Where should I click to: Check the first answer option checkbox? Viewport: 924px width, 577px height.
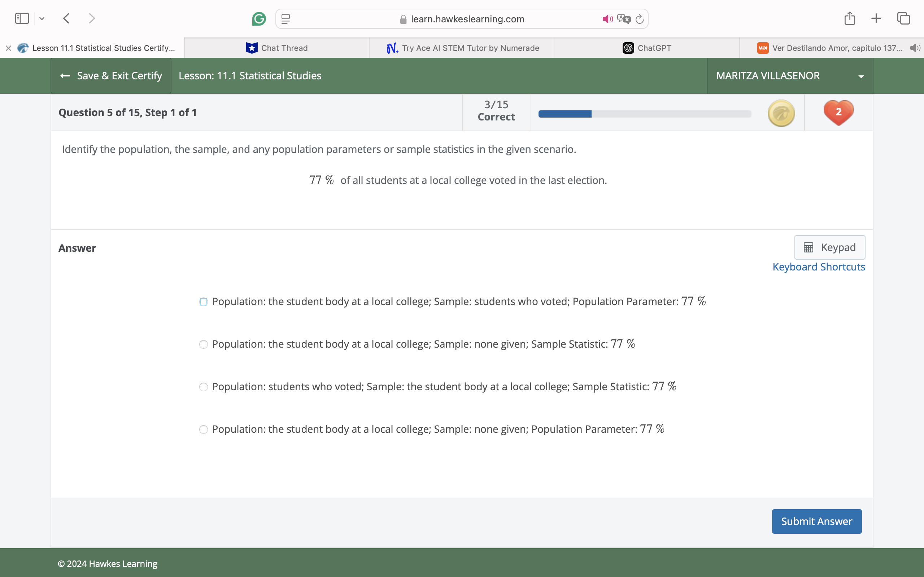tap(204, 301)
